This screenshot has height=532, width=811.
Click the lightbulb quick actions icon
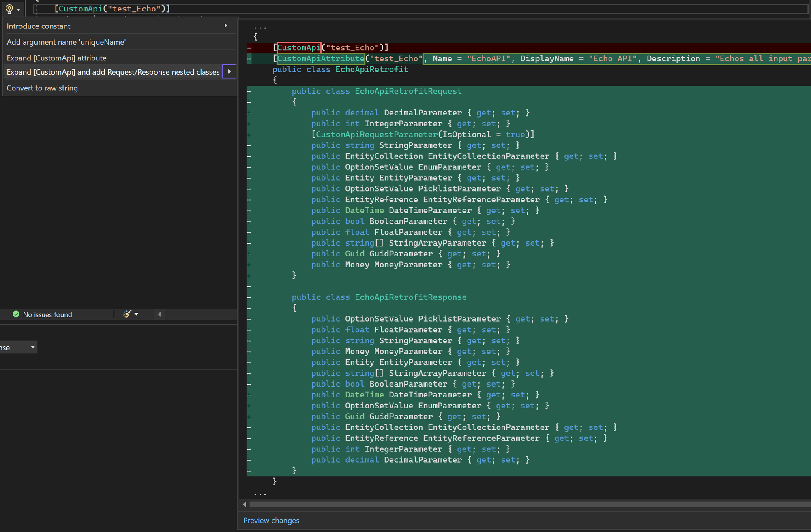9,9
